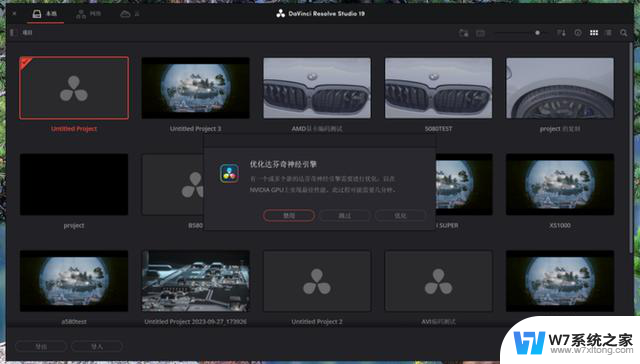Switch to the Cloud database tab
The image size is (640, 364).
point(129,14)
